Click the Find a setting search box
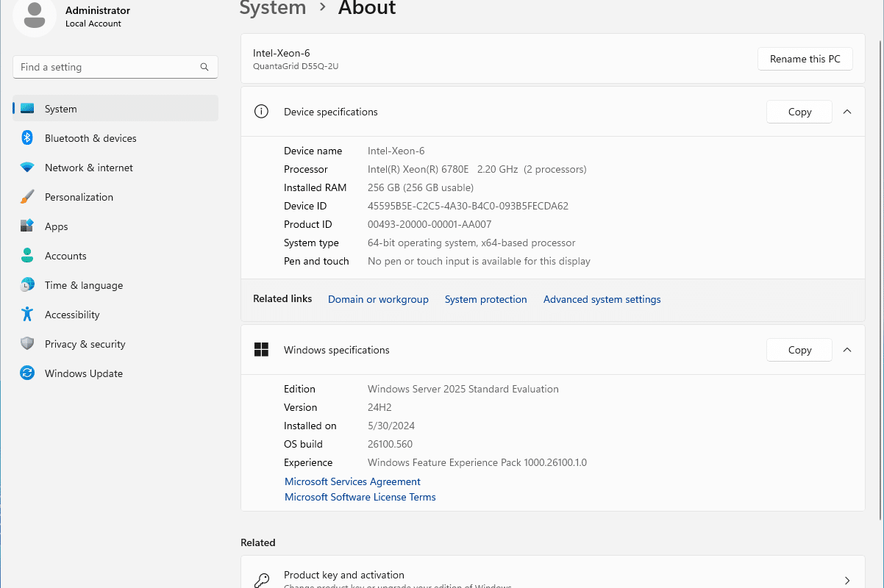884x588 pixels. [115, 67]
